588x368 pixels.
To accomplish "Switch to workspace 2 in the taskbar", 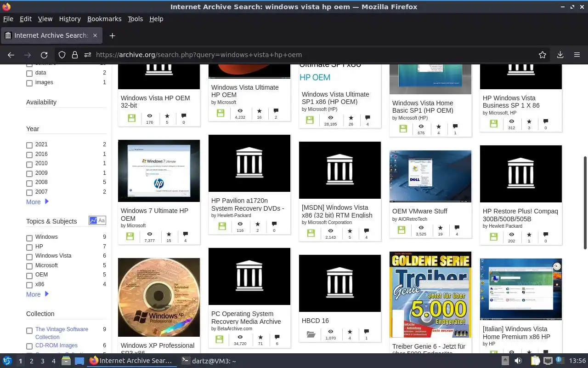I will pyautogui.click(x=32, y=361).
